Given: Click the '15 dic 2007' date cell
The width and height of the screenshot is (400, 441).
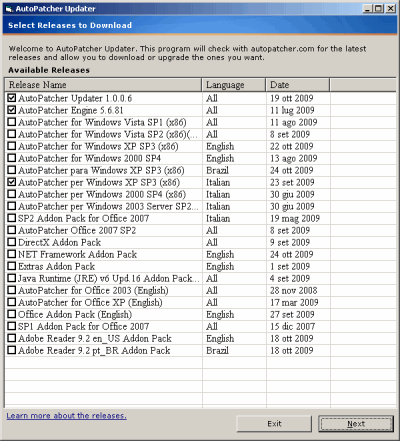Looking at the screenshot, I should 292,326.
